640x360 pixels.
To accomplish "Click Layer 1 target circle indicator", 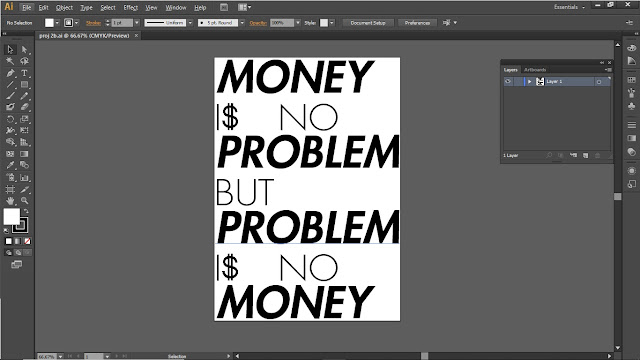I will 599,82.
